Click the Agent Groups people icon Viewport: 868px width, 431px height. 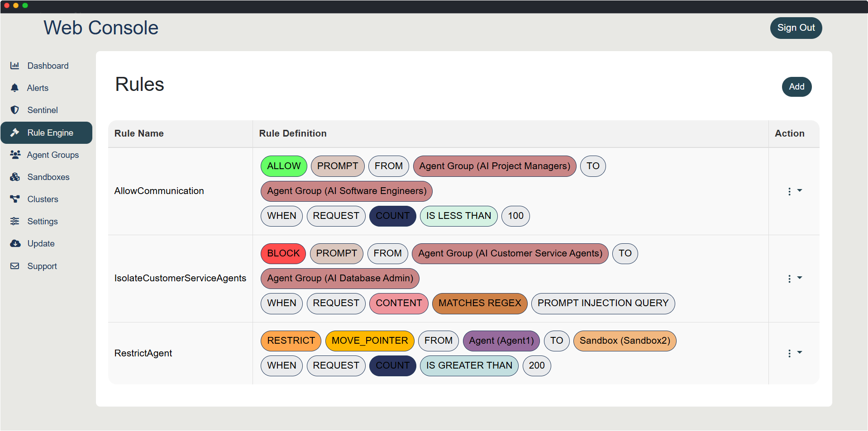tap(15, 155)
